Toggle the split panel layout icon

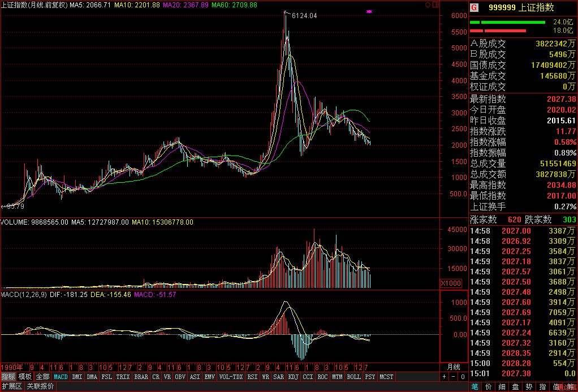(x=435, y=5)
